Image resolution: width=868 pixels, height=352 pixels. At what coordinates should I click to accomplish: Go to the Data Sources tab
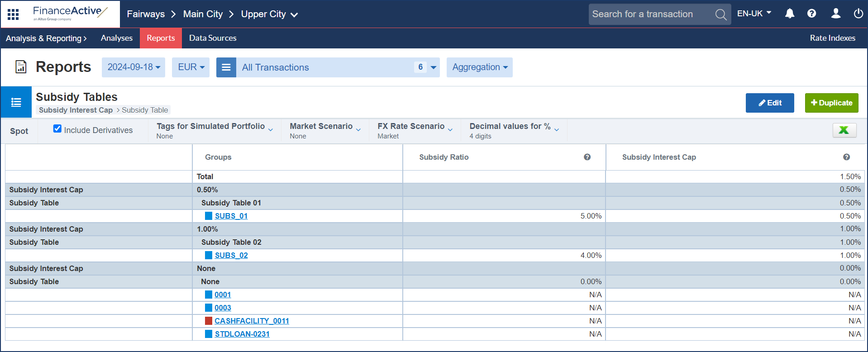click(x=213, y=38)
